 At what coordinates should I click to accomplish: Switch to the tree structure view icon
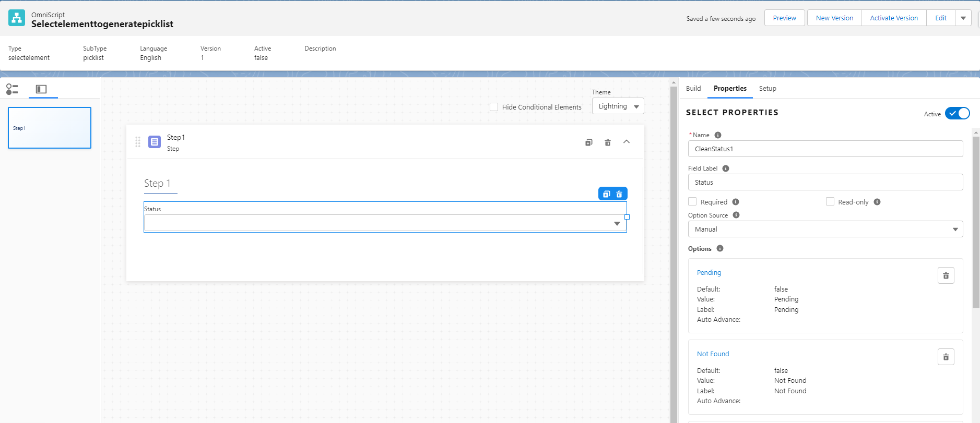click(12, 89)
